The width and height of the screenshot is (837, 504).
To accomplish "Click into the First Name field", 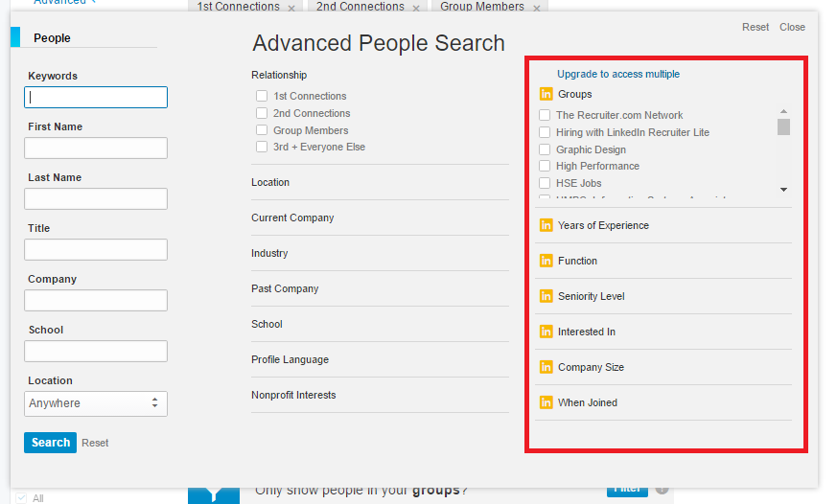I will (x=96, y=148).
